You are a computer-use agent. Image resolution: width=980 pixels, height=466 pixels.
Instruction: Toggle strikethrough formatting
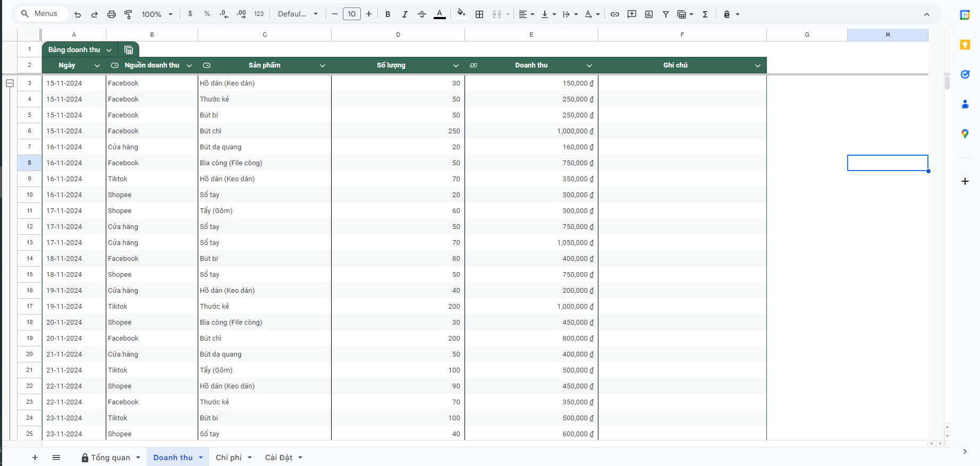pos(422,14)
